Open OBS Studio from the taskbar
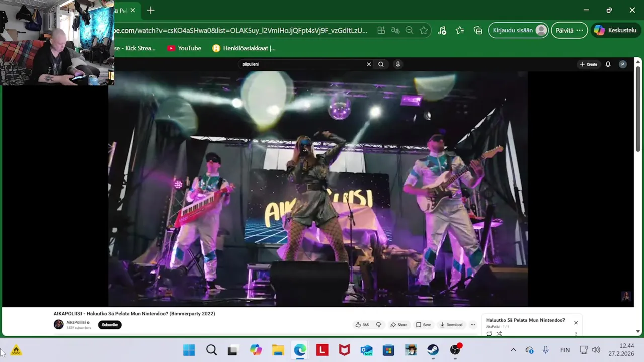 point(455,350)
